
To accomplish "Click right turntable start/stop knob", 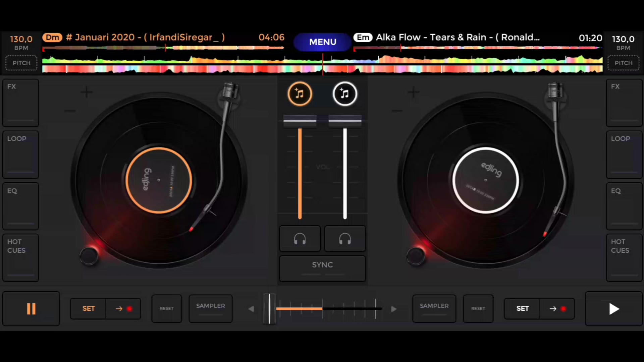I will 416,256.
